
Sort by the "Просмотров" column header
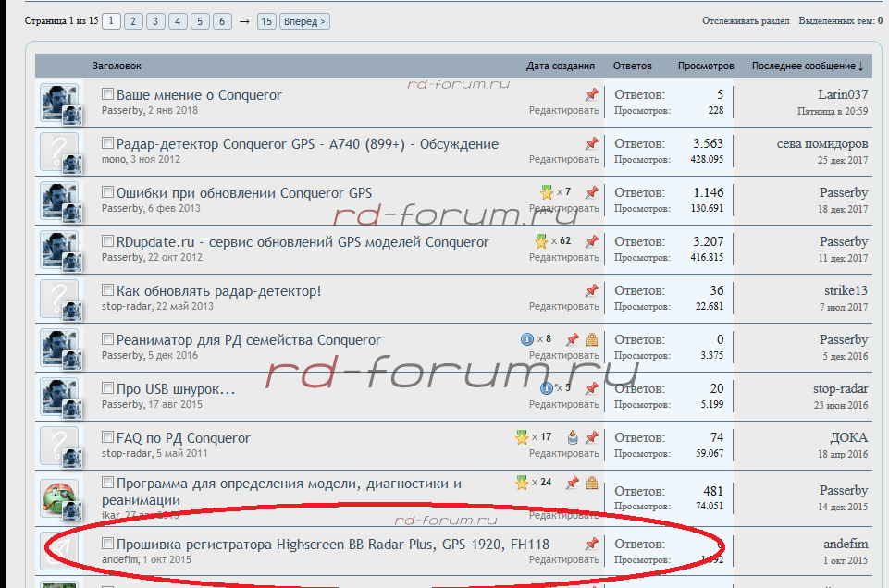click(706, 66)
